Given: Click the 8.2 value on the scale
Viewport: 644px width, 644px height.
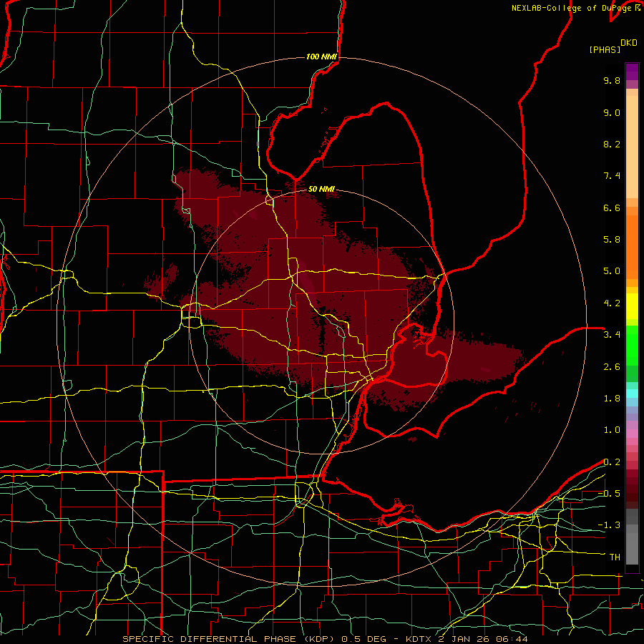Looking at the screenshot, I should coord(612,144).
